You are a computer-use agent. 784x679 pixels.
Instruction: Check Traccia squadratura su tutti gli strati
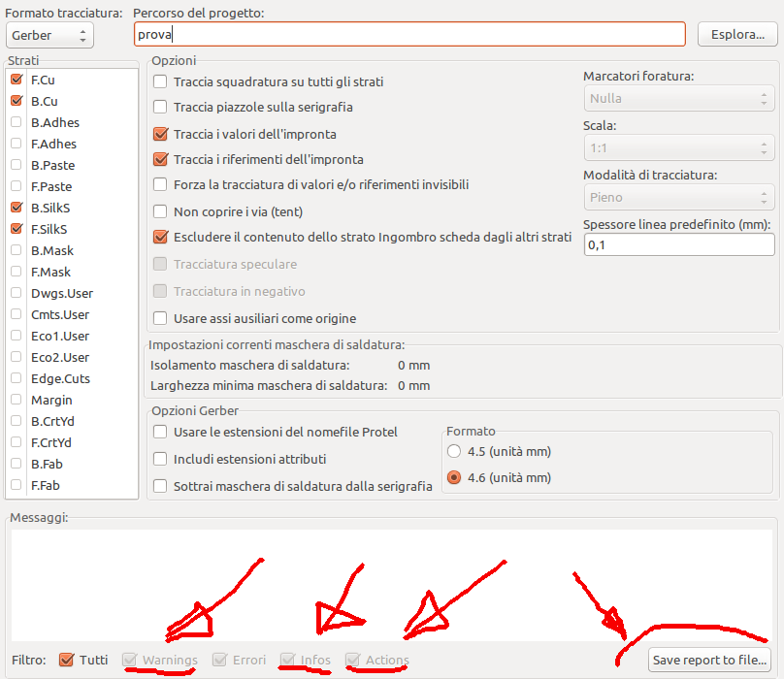161,82
